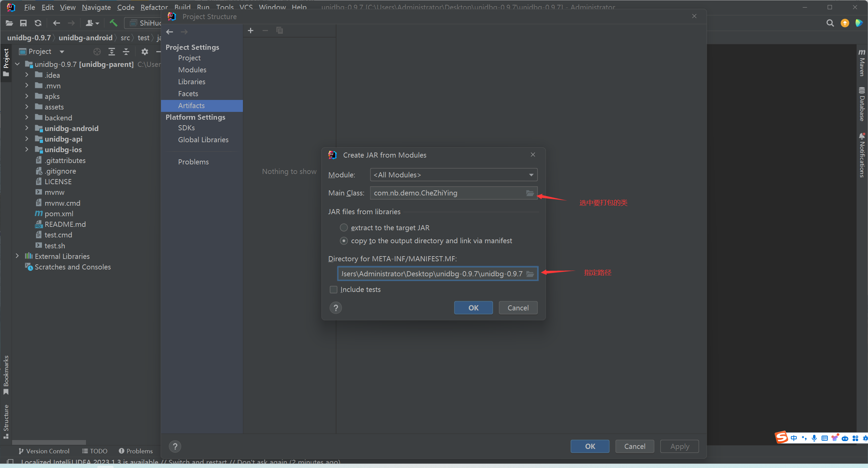Open Project view selector dropdown
Viewport: 868px width, 468px height.
(x=62, y=52)
